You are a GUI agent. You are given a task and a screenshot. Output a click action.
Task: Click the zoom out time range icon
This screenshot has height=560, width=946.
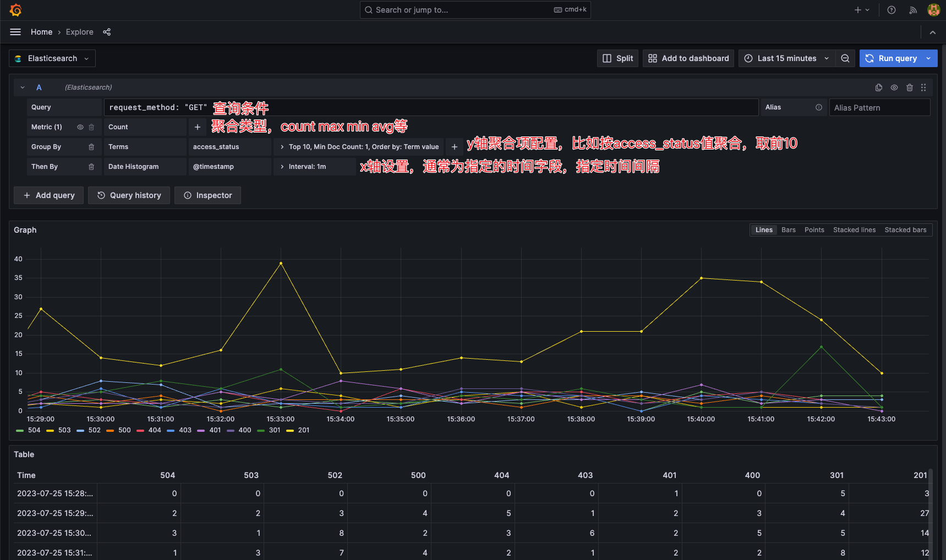[845, 58]
